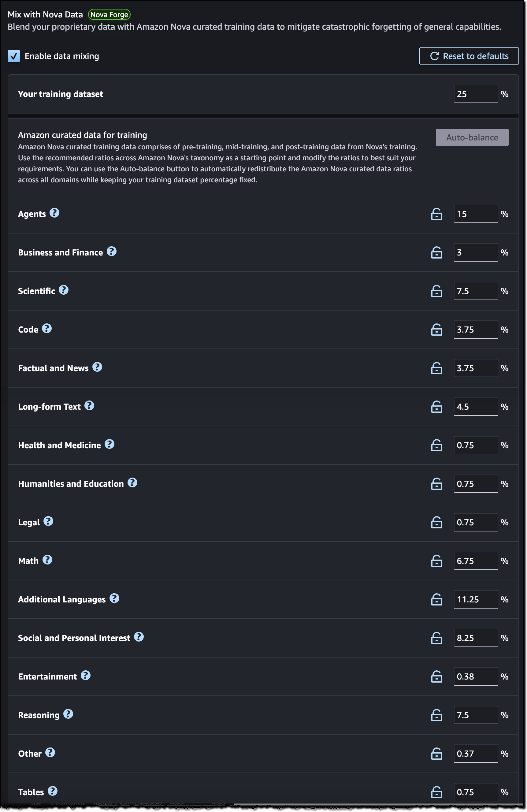The width and height of the screenshot is (527, 812).
Task: Click the Reset to defaults button
Action: (x=469, y=56)
